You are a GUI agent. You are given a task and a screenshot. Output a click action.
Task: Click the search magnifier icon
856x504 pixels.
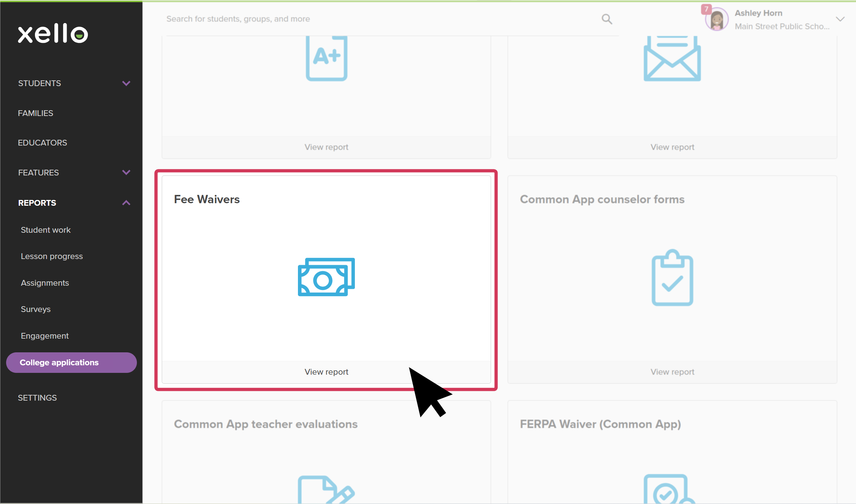pos(607,19)
